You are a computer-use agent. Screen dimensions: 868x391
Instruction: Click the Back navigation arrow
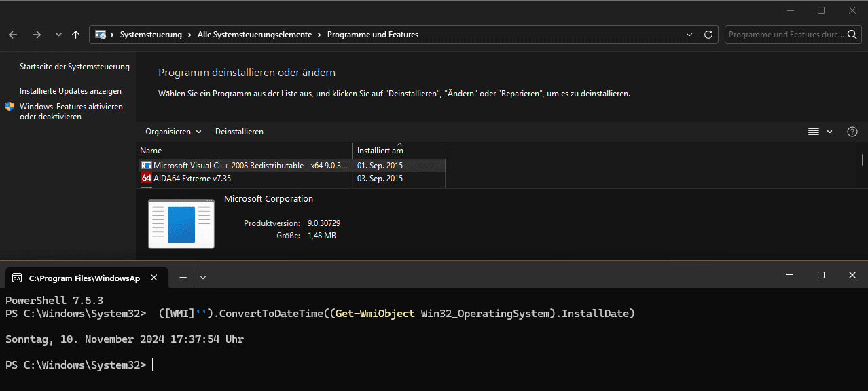[x=13, y=35]
